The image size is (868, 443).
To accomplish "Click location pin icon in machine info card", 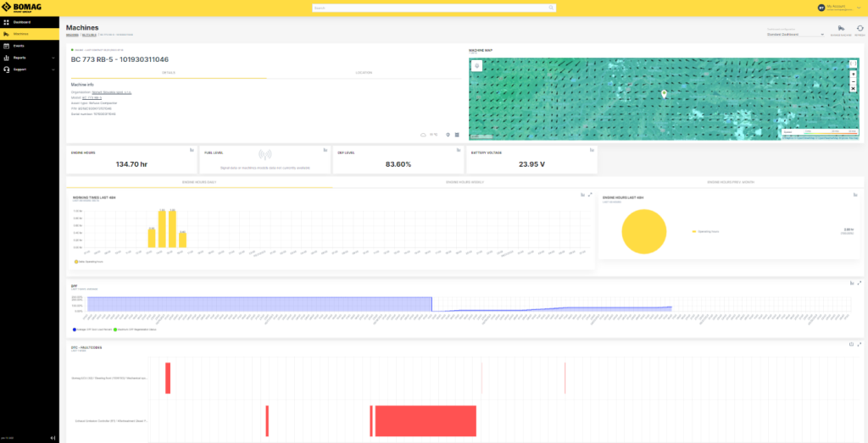I will pos(448,135).
